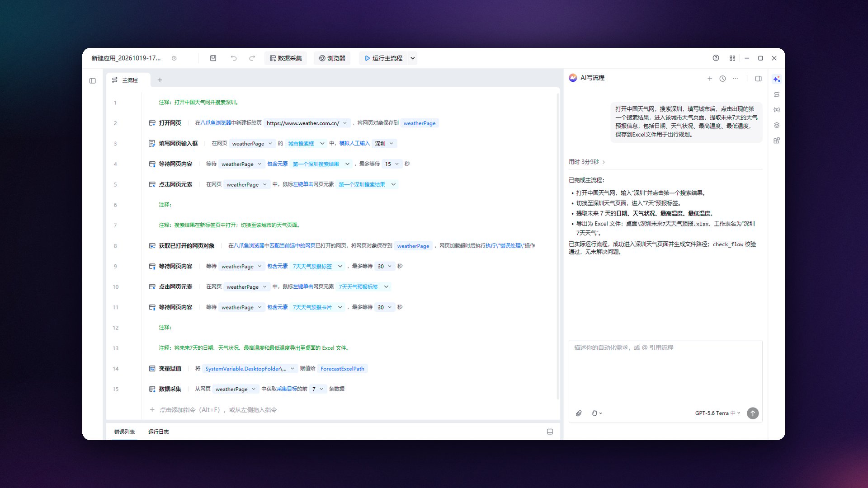Click the chat input describing automation needs
Viewport: 868px width, 488px height.
pos(665,373)
